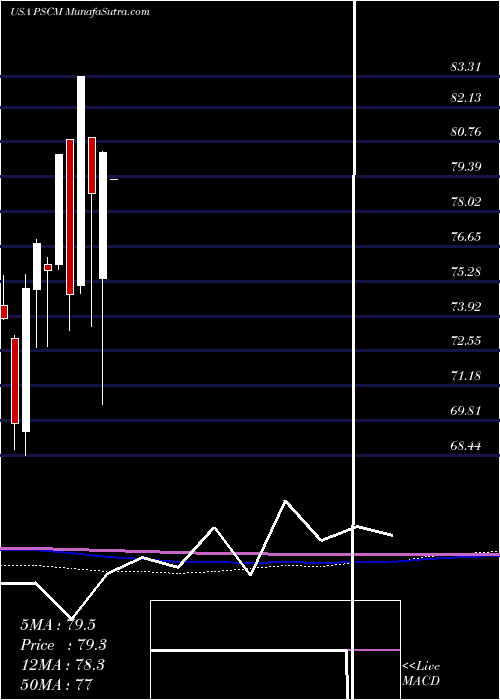Click the 69.81 price level label
Viewport: 500px width, 700px height.
pyautogui.click(x=466, y=411)
